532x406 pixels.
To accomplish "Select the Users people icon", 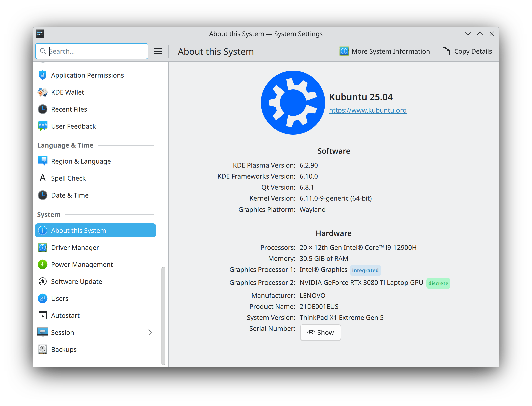I will click(x=43, y=298).
